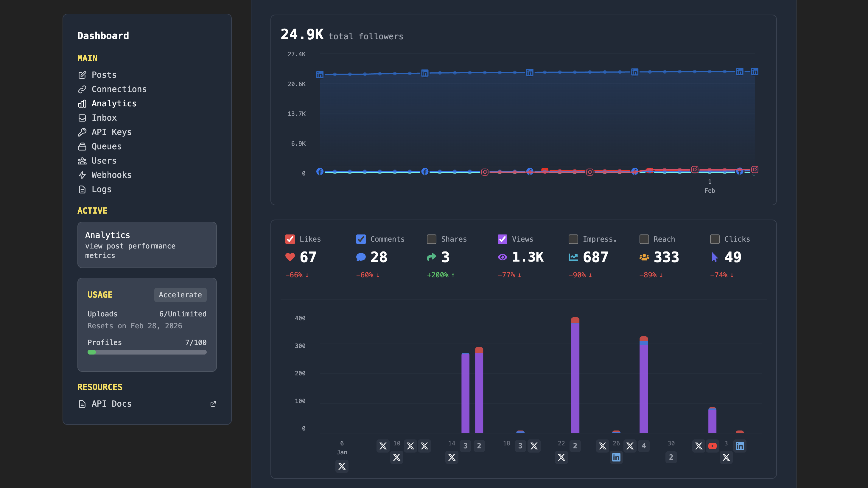This screenshot has width=868, height=488.
Task: Click the LinkedIn icon under Feb 3
Action: (740, 446)
